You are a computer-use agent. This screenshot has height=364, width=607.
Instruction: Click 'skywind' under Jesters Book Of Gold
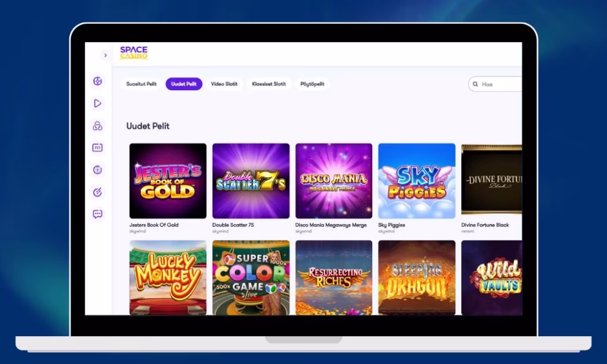(x=138, y=231)
